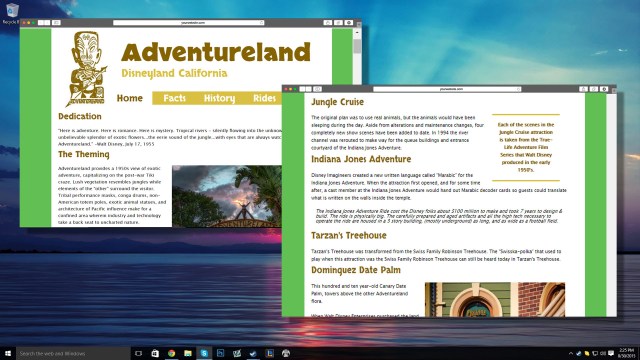
Task: Open the round white taskbar icon
Action: [286, 353]
